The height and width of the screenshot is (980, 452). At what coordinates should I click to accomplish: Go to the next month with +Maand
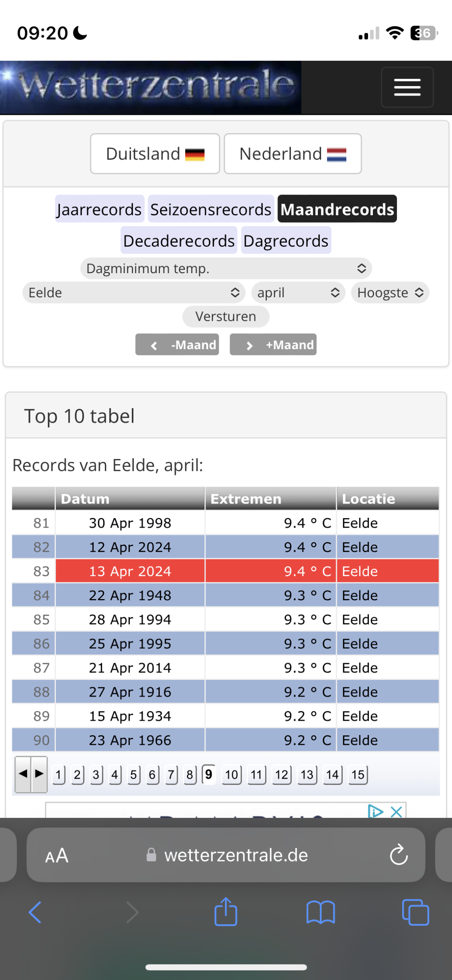[273, 345]
